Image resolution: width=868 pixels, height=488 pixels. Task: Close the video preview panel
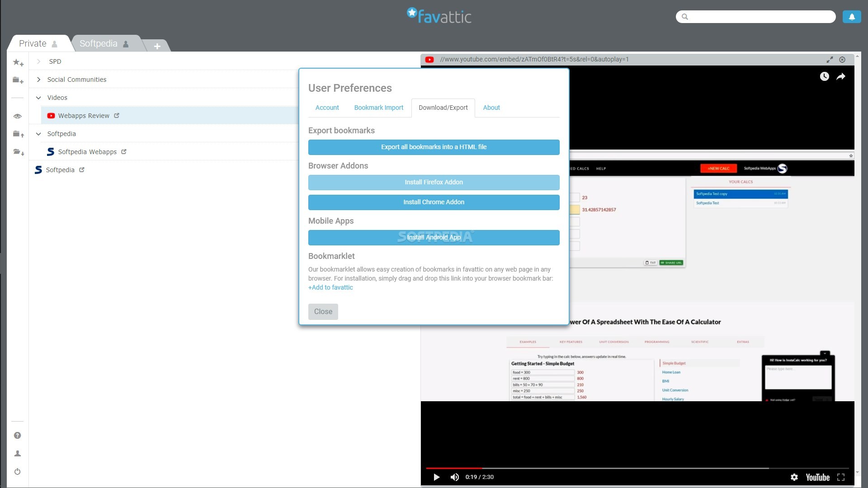coord(842,60)
